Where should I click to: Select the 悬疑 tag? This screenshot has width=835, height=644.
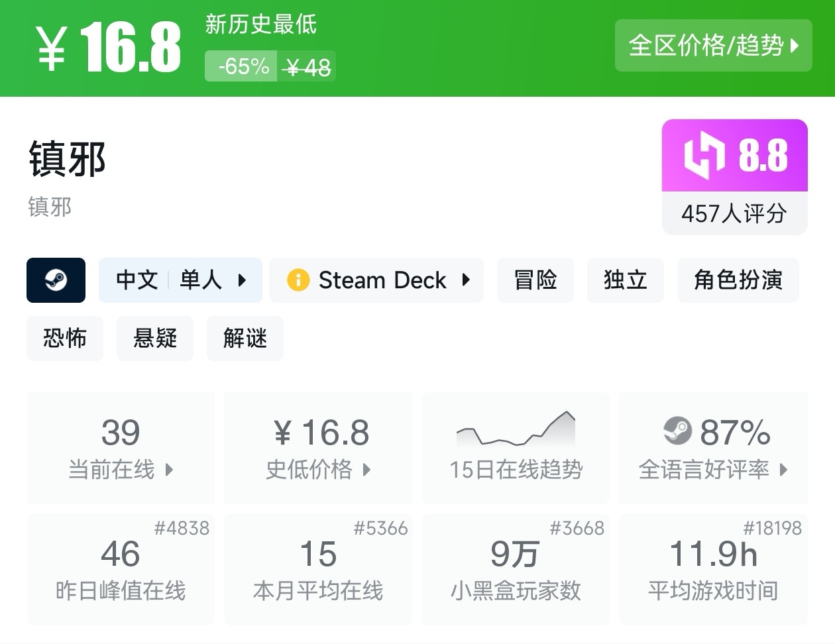click(x=155, y=339)
